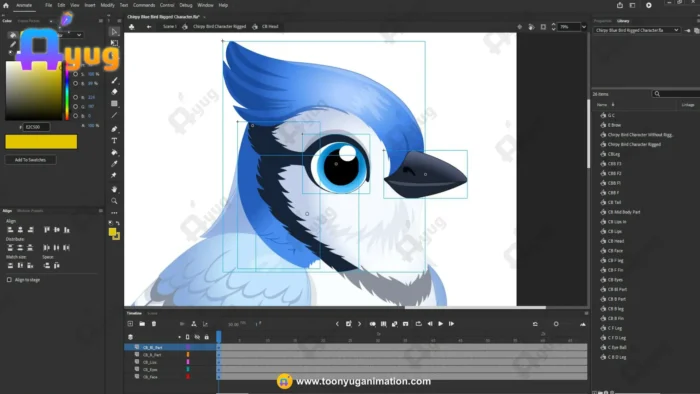
Task: Open the Window menu
Action: (205, 5)
